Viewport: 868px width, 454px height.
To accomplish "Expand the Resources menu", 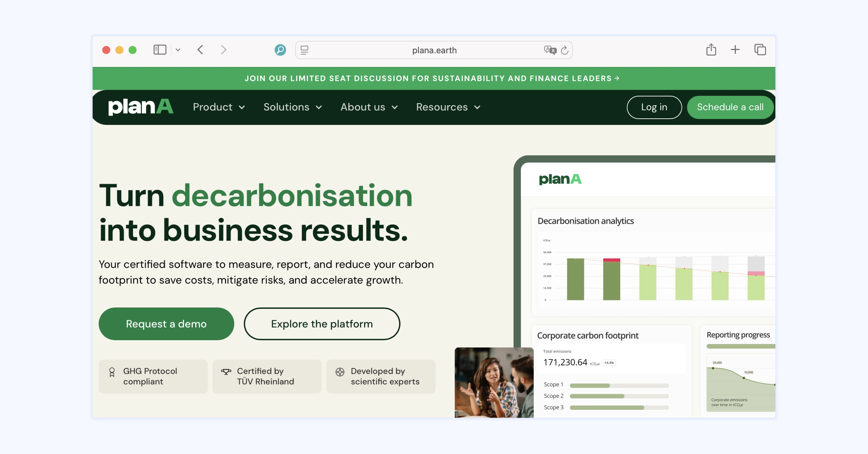I will [x=448, y=107].
